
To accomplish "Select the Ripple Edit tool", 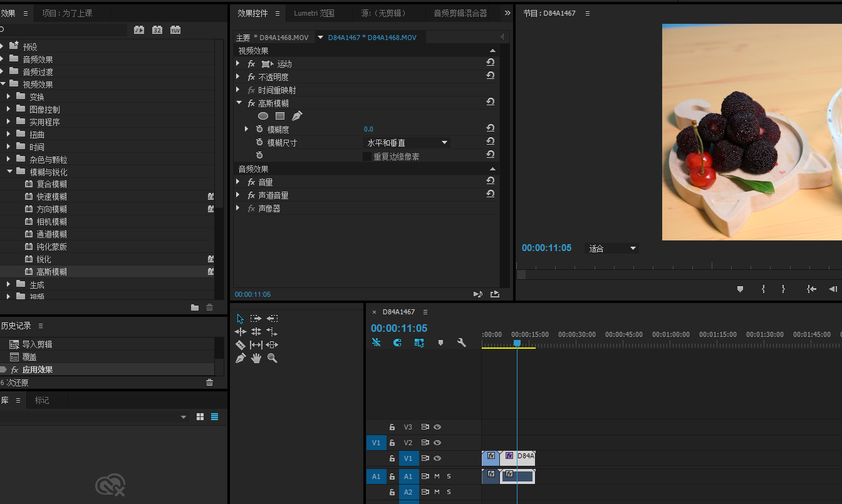I will point(241,332).
